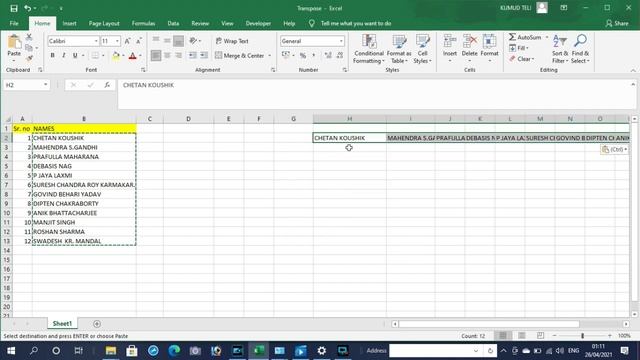The height and width of the screenshot is (360, 640).
Task: Open Windows Start menu
Action: (11, 351)
